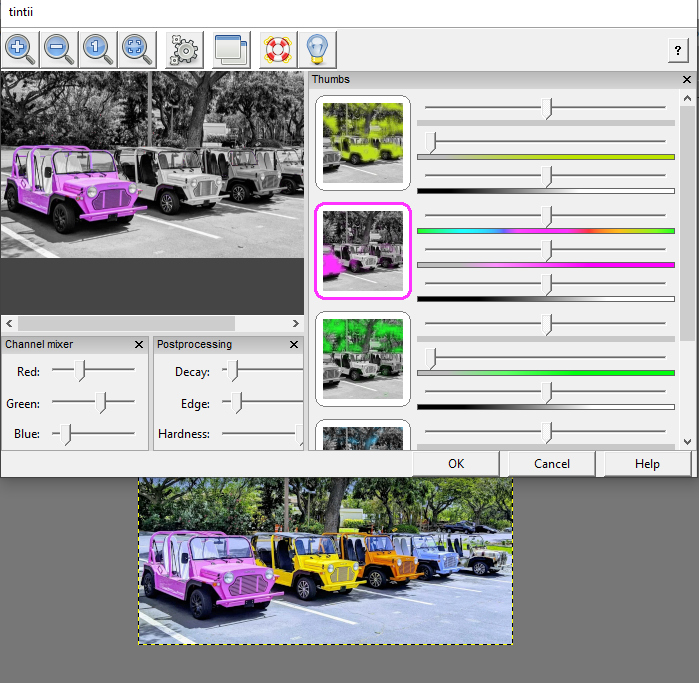The height and width of the screenshot is (683, 699).
Task: Close the Thumbs panel
Action: tap(687, 80)
